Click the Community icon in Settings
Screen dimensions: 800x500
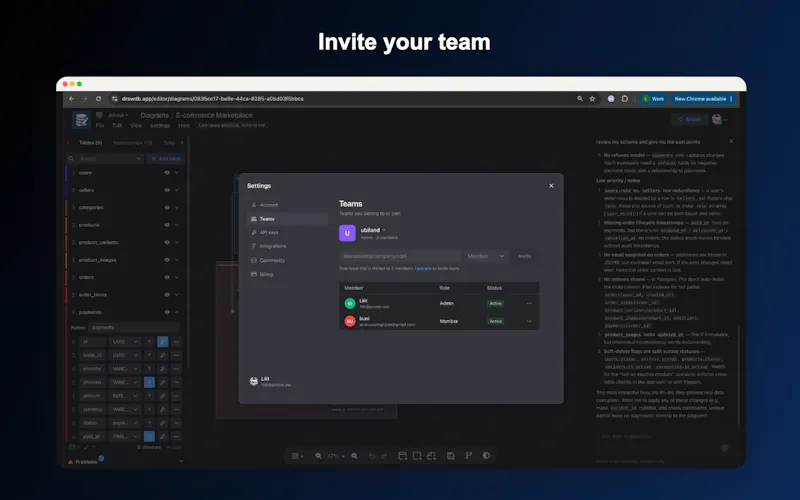(254, 260)
